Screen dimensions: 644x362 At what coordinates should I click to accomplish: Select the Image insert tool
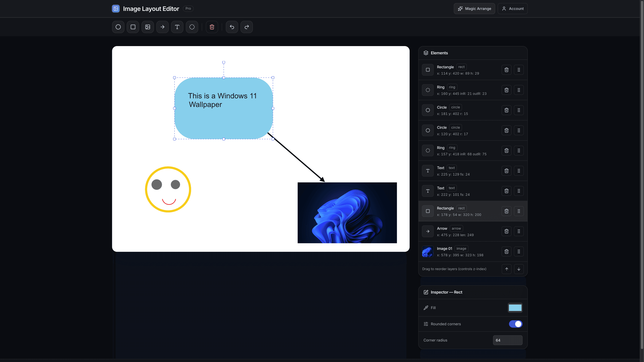148,27
